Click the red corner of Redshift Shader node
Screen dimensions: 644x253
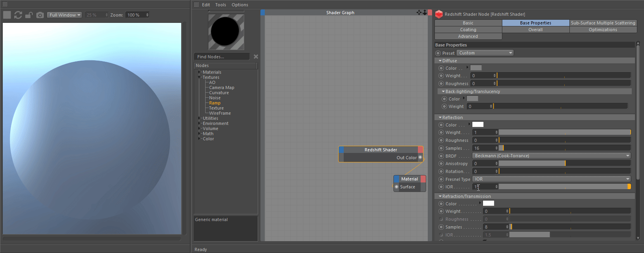point(421,150)
